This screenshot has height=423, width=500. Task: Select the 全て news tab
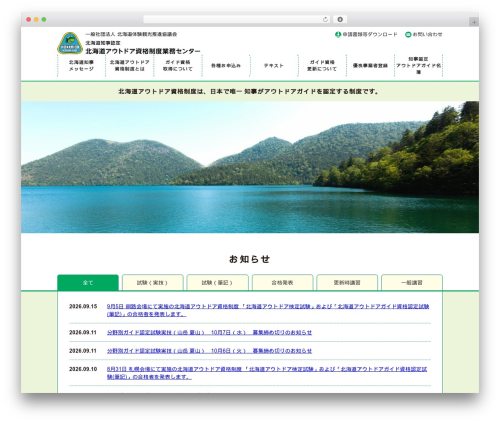tap(88, 283)
